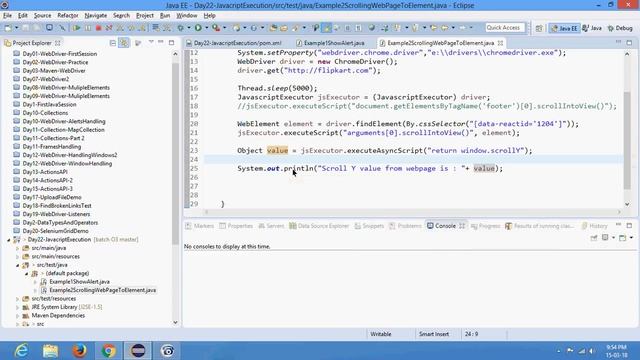640x360 pixels.
Task: Open the Debug button dropdown arrow
Action: [188, 28]
